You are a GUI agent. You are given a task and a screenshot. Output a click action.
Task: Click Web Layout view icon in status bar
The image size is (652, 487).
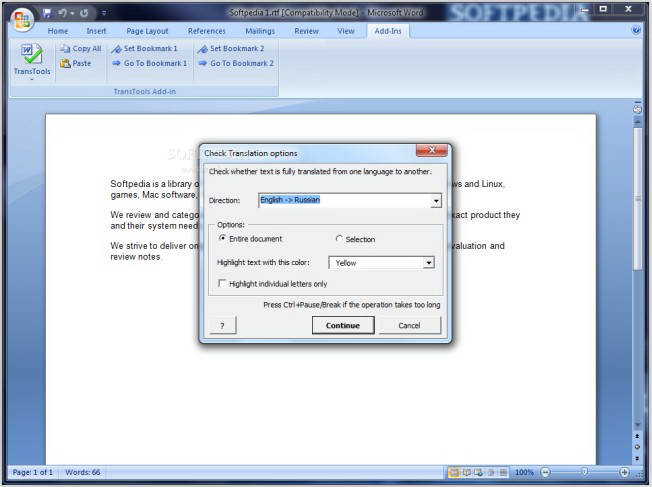(479, 472)
